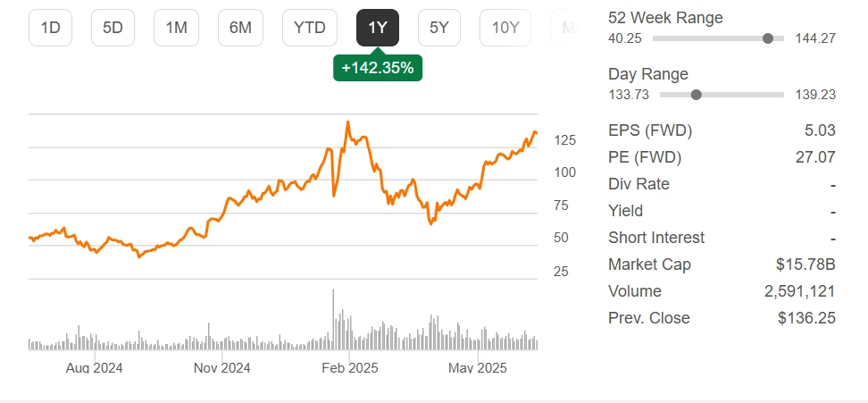Click the Short Interest label
This screenshot has width=868, height=403.
[x=656, y=238]
